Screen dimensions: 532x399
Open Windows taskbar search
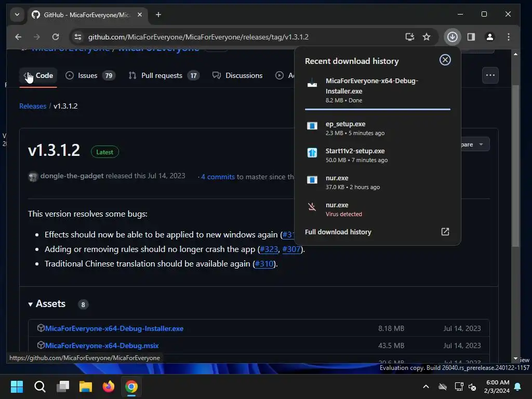[x=39, y=387]
